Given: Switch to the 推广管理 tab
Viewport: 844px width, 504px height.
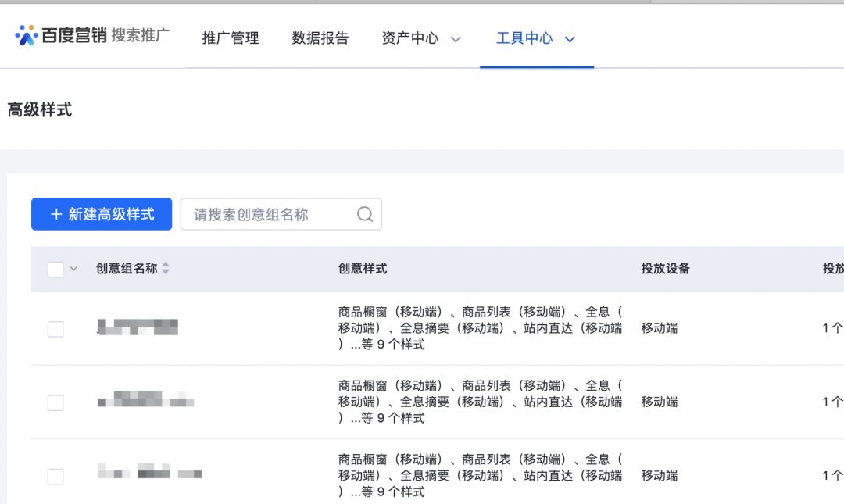Looking at the screenshot, I should pos(229,37).
